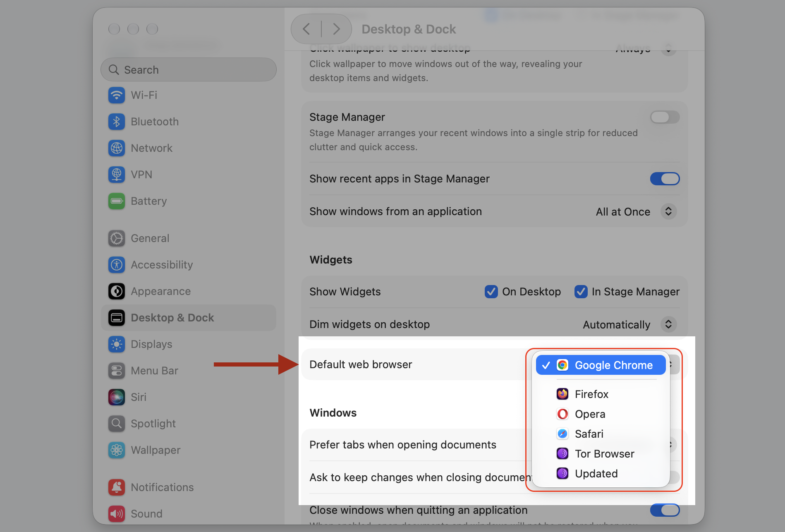The height and width of the screenshot is (532, 785).
Task: Toggle Close windows when quitting an application
Action: tap(665, 510)
